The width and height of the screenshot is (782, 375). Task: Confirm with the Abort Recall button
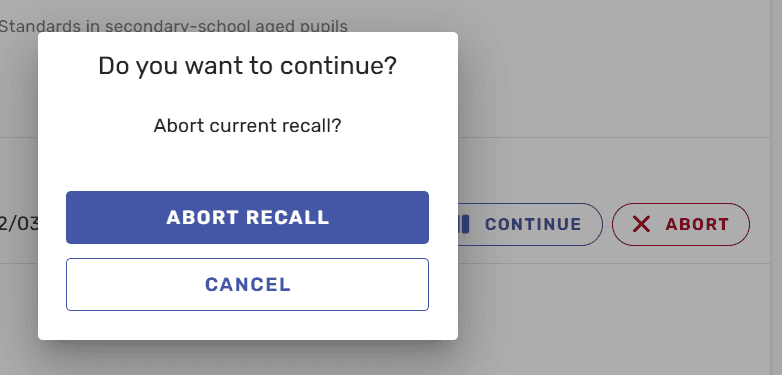[x=247, y=217]
